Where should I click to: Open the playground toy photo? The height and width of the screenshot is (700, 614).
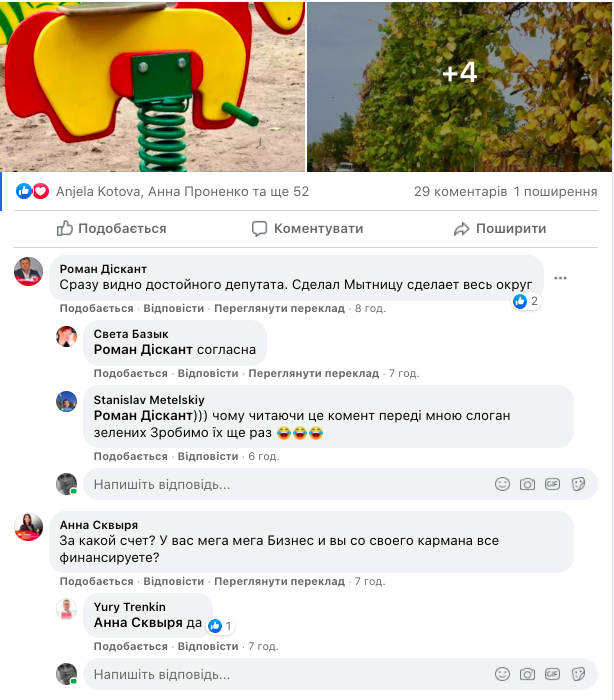(152, 85)
